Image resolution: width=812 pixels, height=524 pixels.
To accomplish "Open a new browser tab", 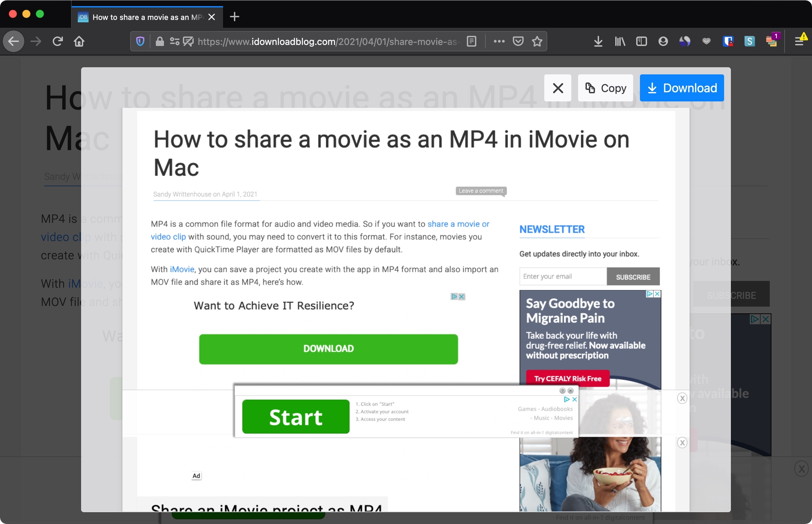I will (x=234, y=17).
